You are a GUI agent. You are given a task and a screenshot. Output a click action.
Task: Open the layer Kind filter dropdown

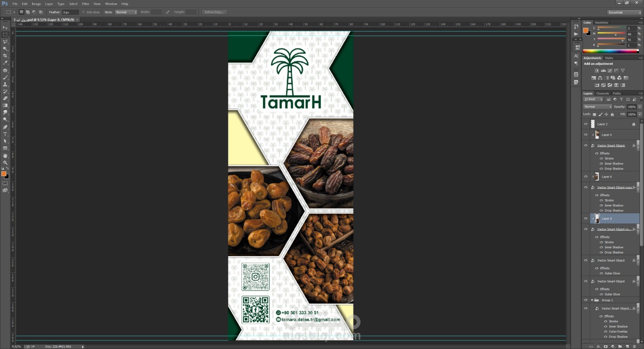point(594,99)
